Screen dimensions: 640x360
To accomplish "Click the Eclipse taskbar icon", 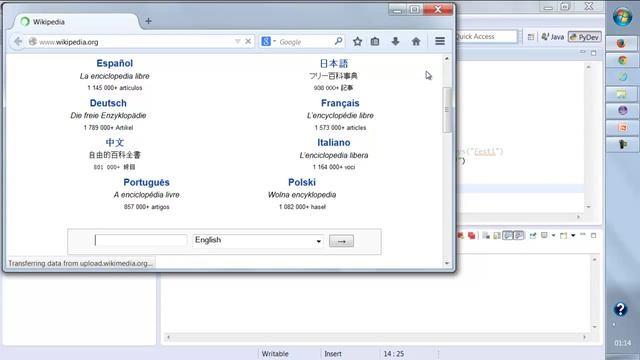I will [622, 111].
